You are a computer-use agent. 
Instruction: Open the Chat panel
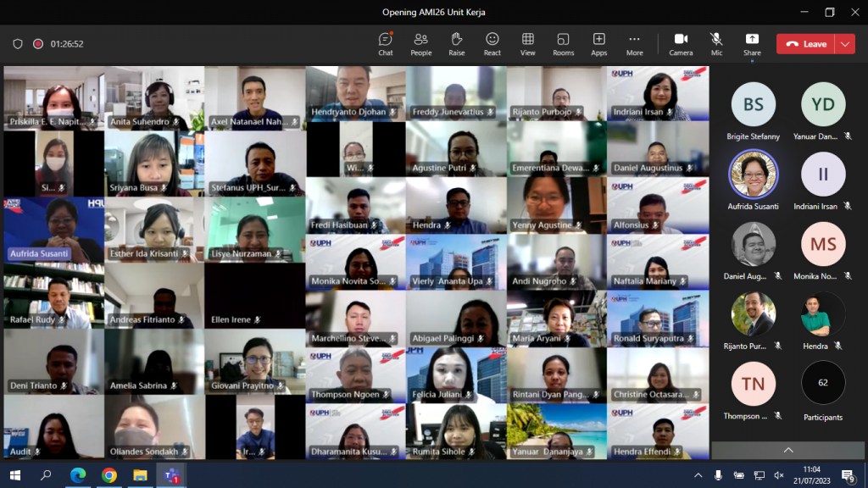pyautogui.click(x=386, y=43)
